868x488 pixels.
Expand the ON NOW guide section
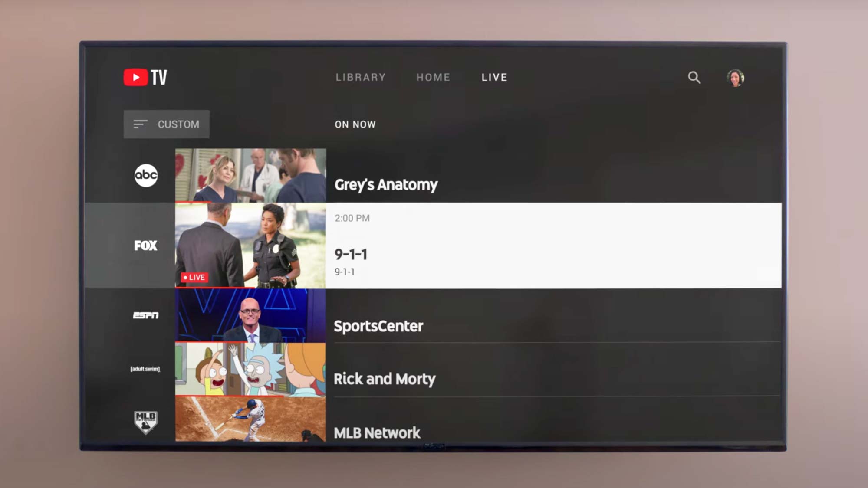point(355,124)
